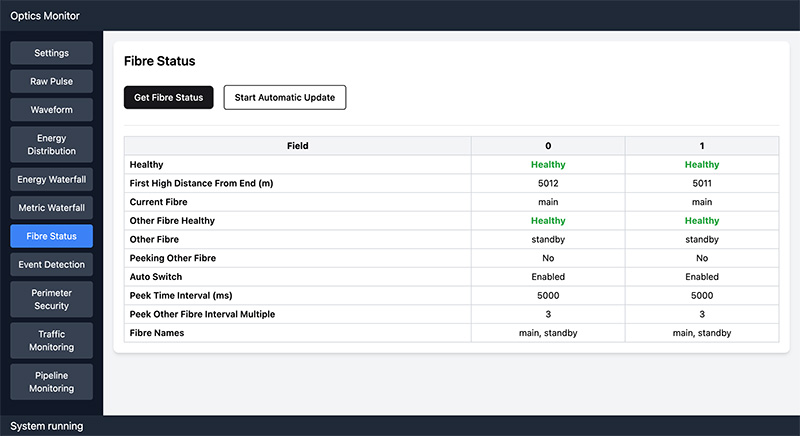Go to Traffic Monitoring page
Image resolution: width=800 pixels, height=436 pixels.
tap(51, 341)
